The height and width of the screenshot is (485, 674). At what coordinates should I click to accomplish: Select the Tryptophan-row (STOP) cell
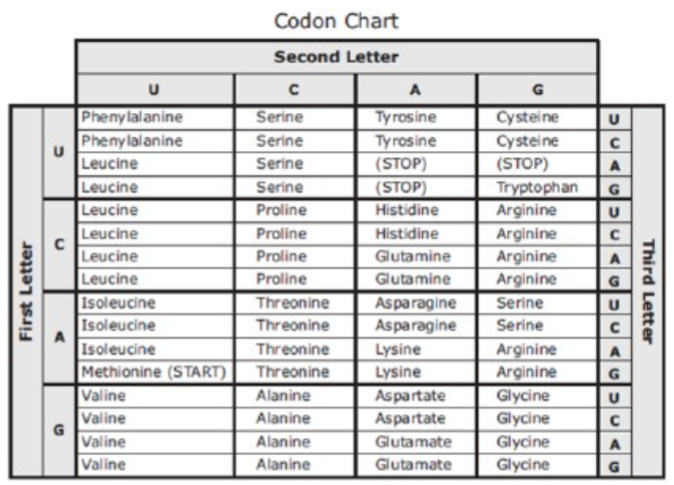tap(416, 187)
